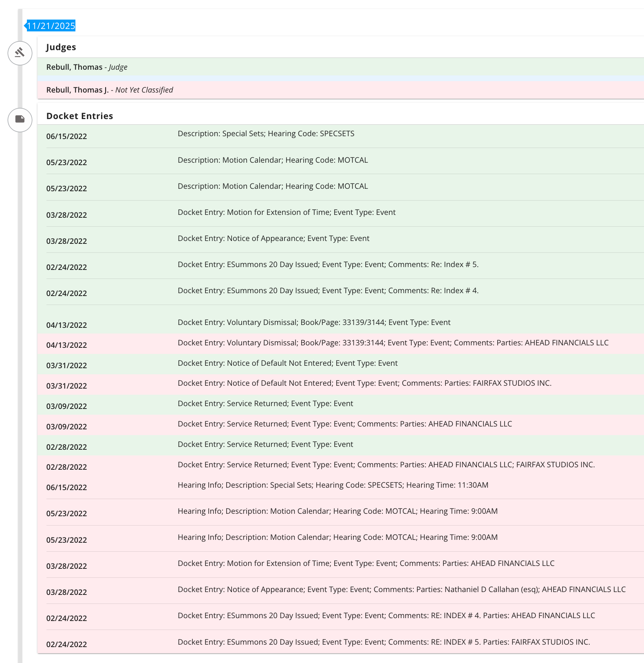Image resolution: width=644 pixels, height=663 pixels.
Task: Click the Judges section header
Action: pyautogui.click(x=61, y=47)
